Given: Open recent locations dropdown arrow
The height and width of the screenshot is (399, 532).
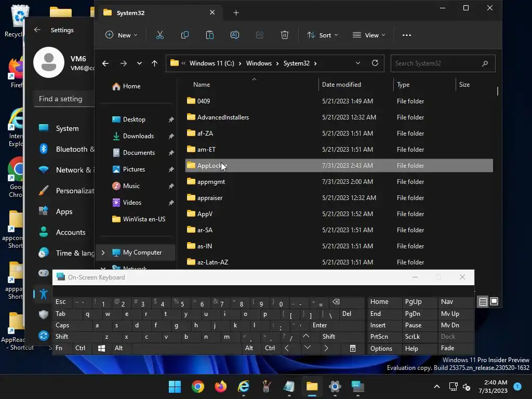Looking at the screenshot, I should [139, 63].
